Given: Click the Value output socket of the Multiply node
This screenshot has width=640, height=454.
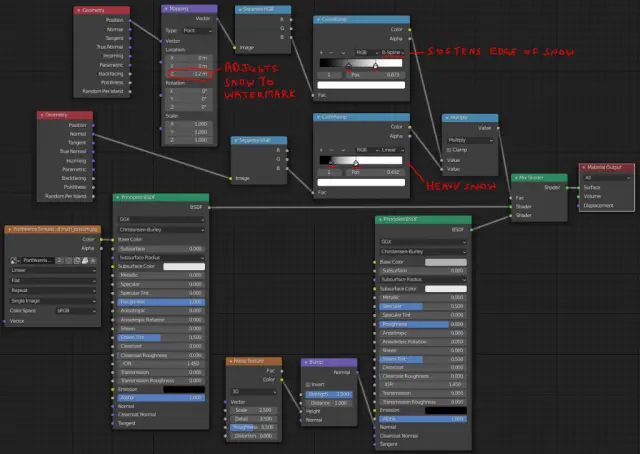Looking at the screenshot, I should pyautogui.click(x=498, y=128).
